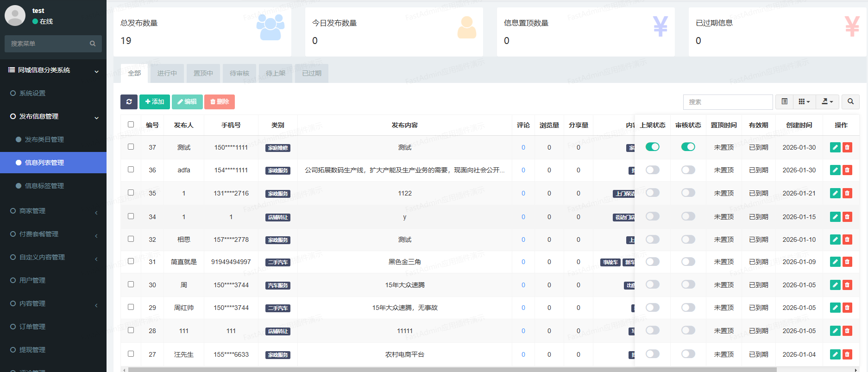This screenshot has height=372, width=868.
Task: Toggle table card view icon
Action: coord(784,102)
